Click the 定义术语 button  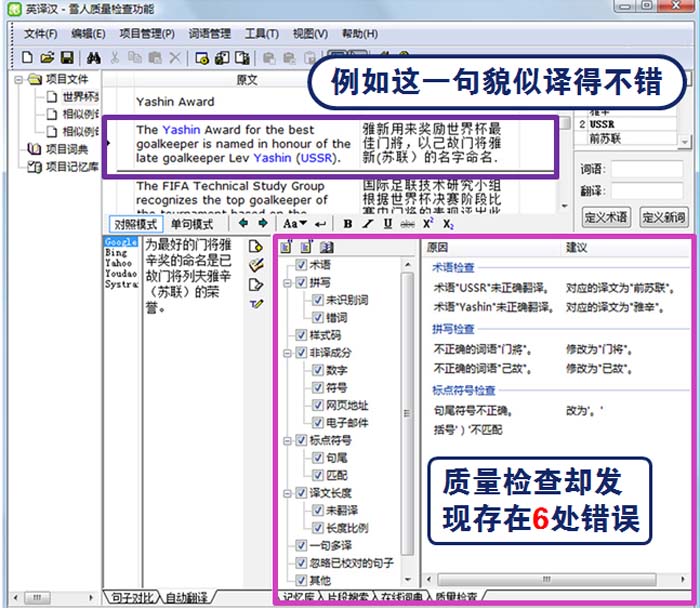coord(606,217)
